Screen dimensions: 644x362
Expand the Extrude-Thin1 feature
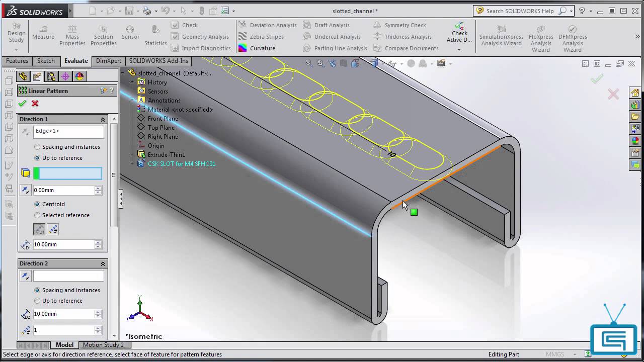point(132,154)
